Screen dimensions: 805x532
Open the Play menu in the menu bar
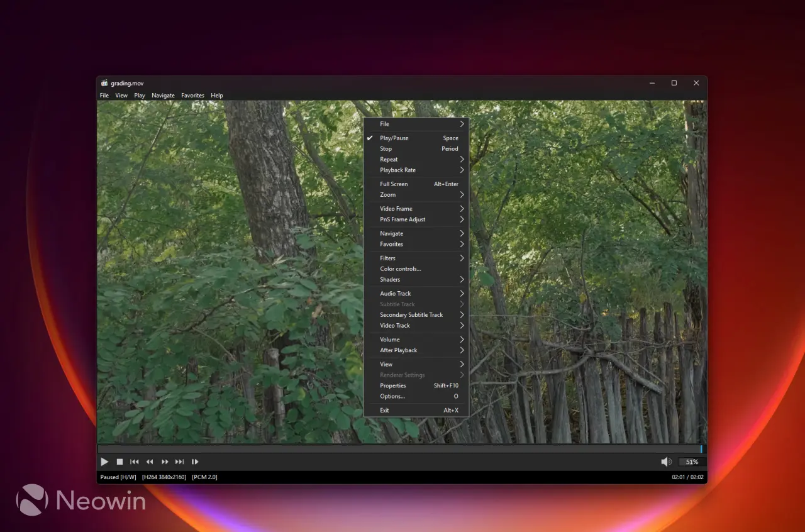[x=140, y=96]
